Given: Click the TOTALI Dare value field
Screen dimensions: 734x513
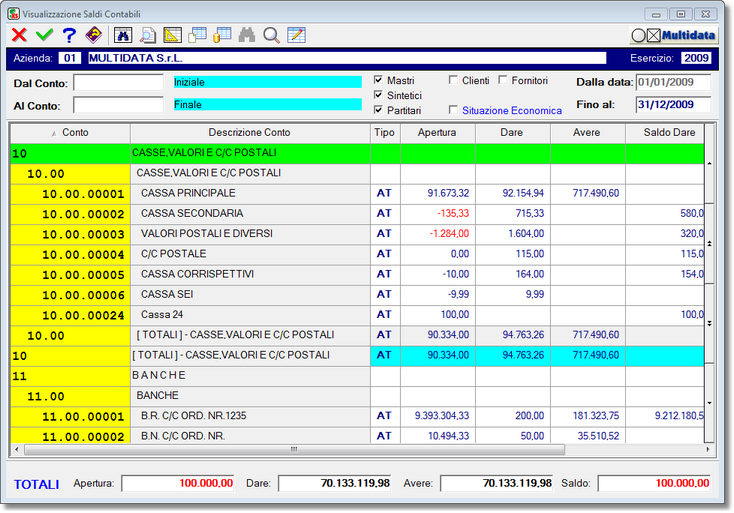Looking at the screenshot, I should click(x=335, y=484).
